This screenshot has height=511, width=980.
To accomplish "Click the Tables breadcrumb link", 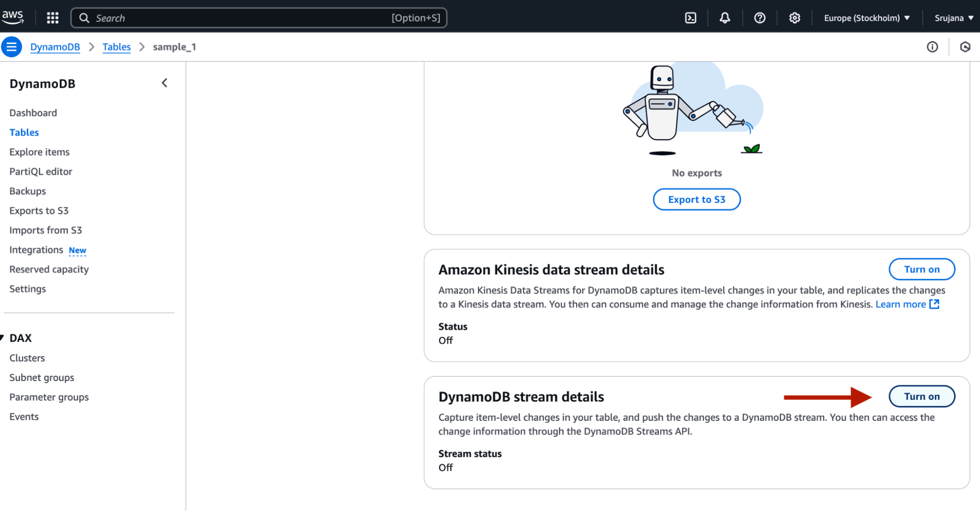I will pos(117,47).
